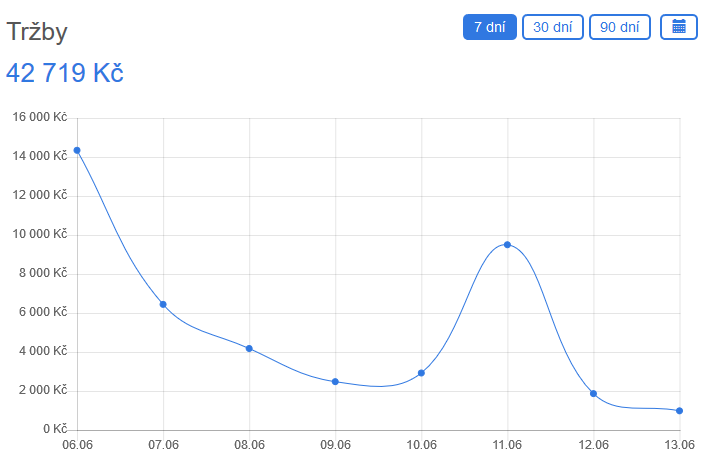Click the 08.06 data point

(x=249, y=348)
